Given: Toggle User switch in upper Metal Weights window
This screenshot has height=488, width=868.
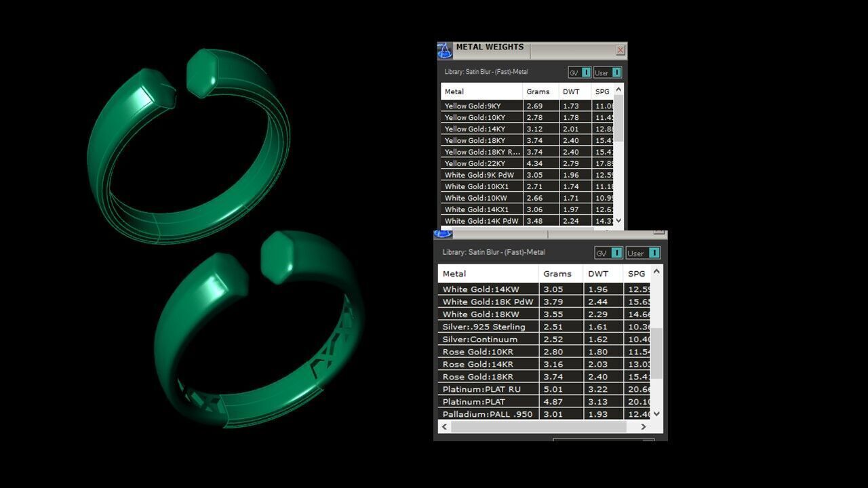Looking at the screenshot, I should click(x=608, y=73).
